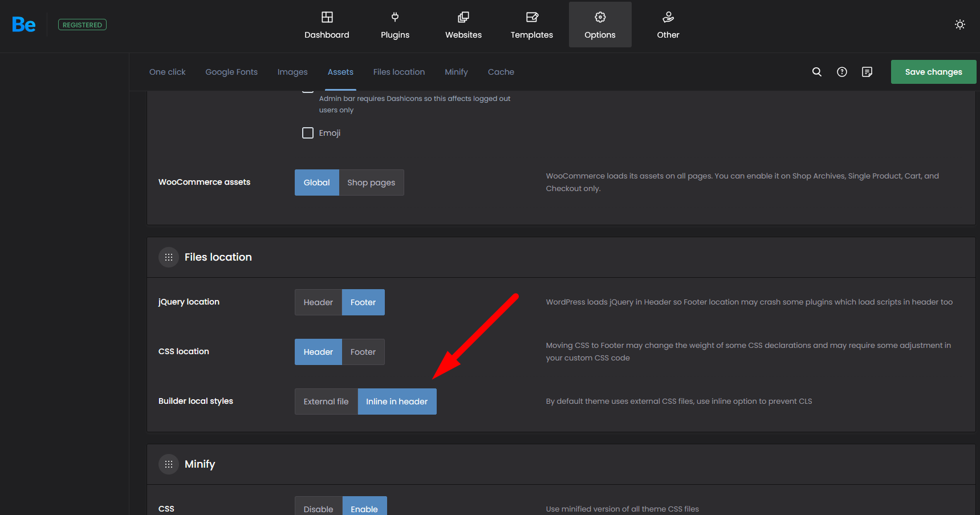Viewport: 980px width, 515px height.
Task: Open the Plugins section
Action: coord(395,25)
